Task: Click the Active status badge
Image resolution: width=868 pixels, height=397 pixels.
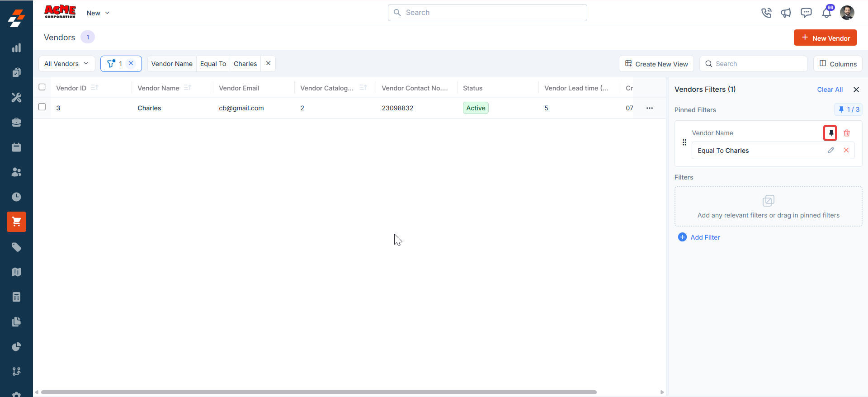Action: [476, 108]
